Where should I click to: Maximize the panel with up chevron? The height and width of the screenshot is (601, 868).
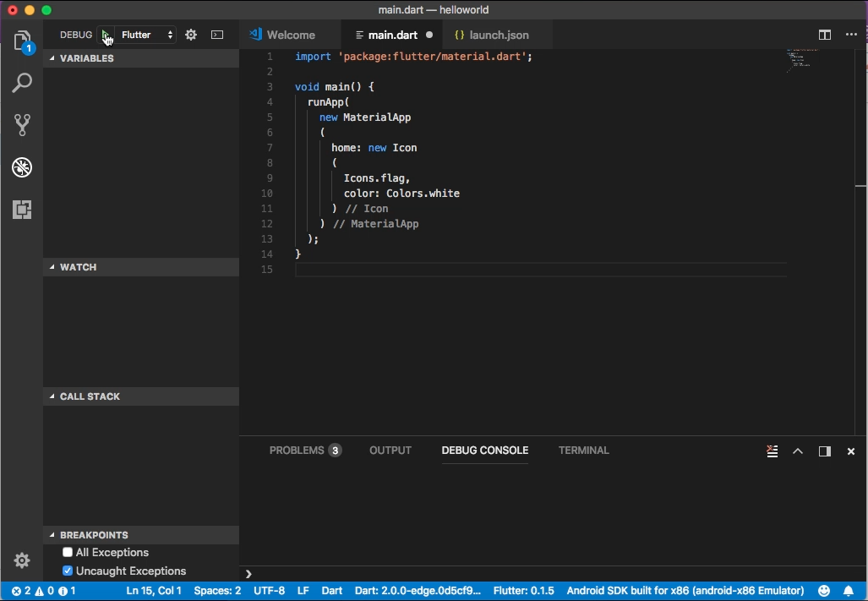pyautogui.click(x=798, y=451)
